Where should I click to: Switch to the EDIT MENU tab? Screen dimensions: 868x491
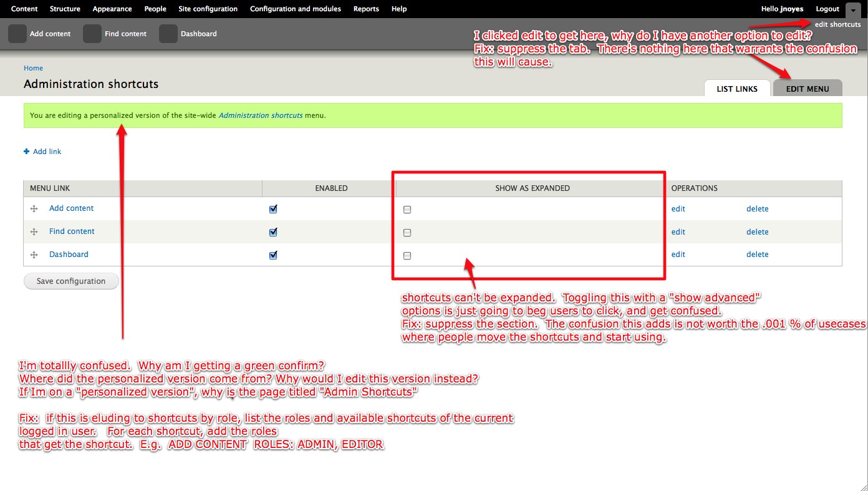(x=808, y=88)
